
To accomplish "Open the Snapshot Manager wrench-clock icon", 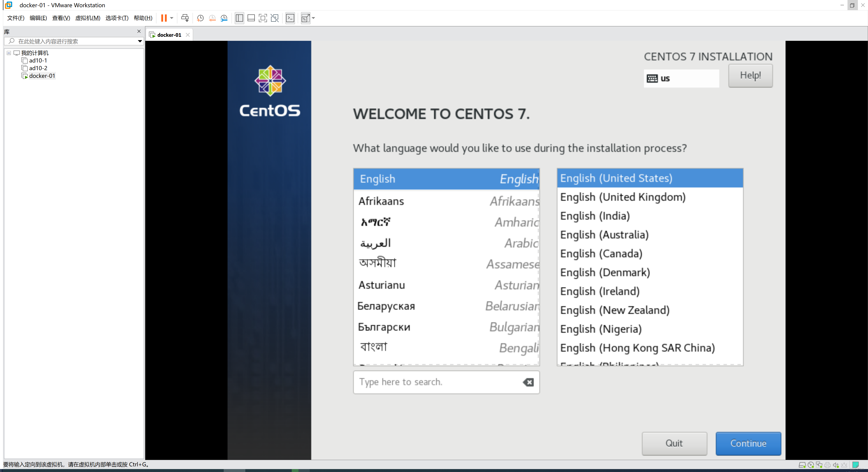I will coord(224,18).
